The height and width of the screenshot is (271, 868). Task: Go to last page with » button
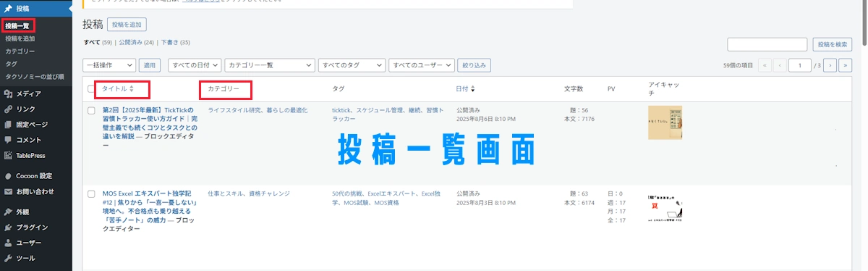(x=845, y=65)
